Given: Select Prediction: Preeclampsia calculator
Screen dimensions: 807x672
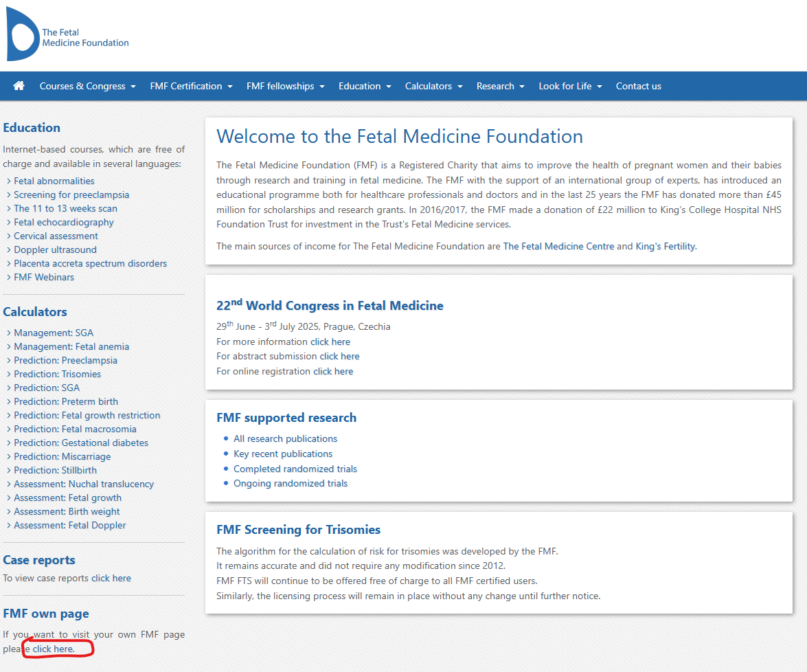Looking at the screenshot, I should click(x=65, y=361).
